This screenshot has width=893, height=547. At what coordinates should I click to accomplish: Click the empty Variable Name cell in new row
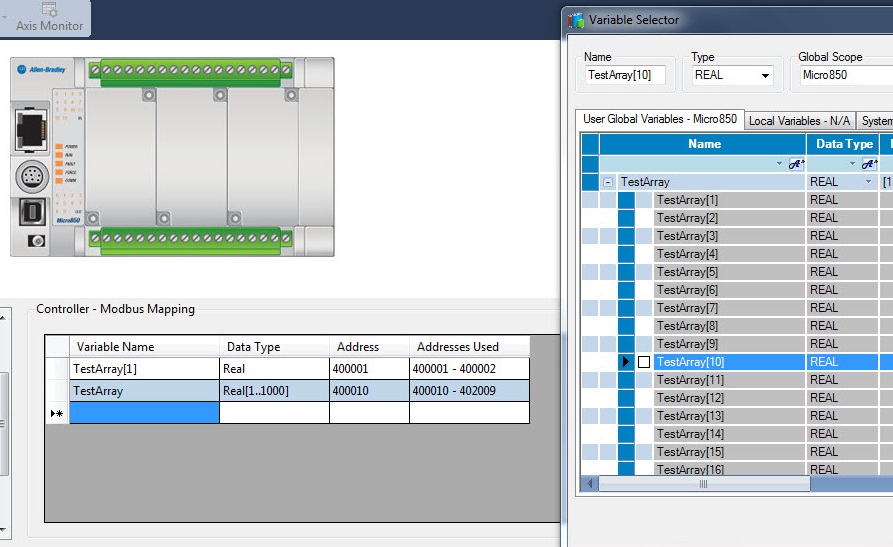[x=144, y=413]
